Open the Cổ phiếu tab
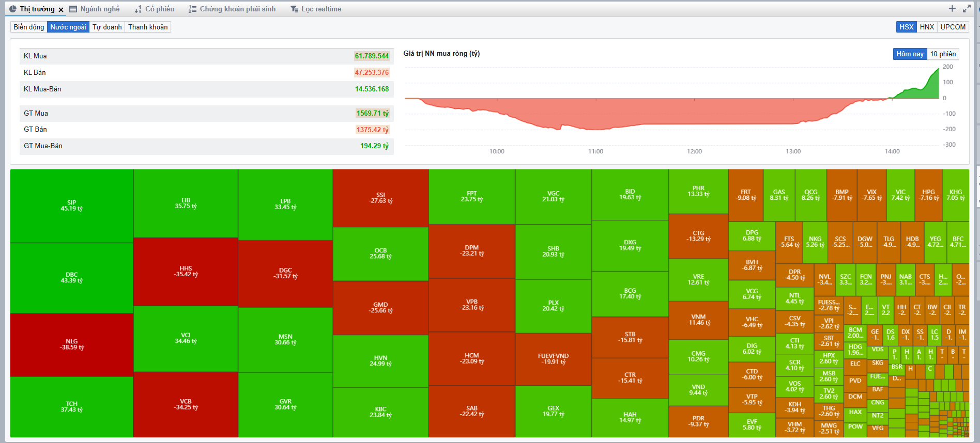This screenshot has width=980, height=443. coord(155,9)
